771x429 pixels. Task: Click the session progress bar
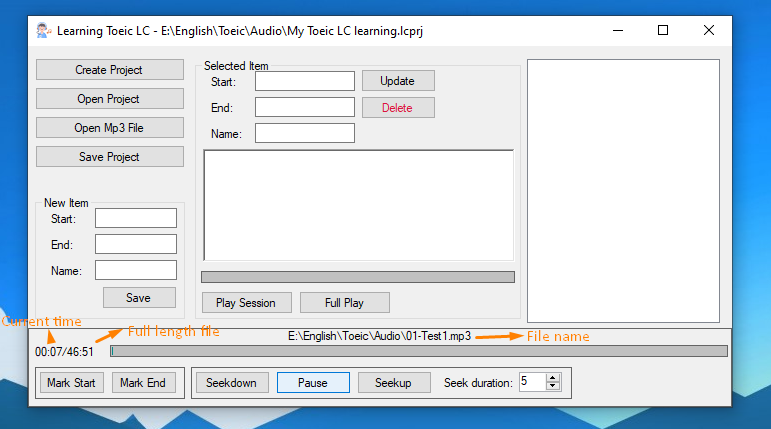point(358,277)
